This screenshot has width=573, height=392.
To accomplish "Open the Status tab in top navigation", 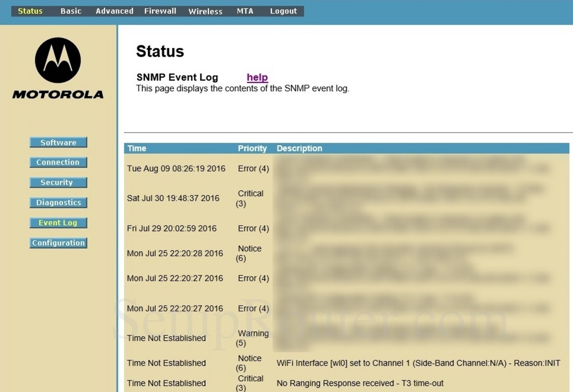I will 30,11.
